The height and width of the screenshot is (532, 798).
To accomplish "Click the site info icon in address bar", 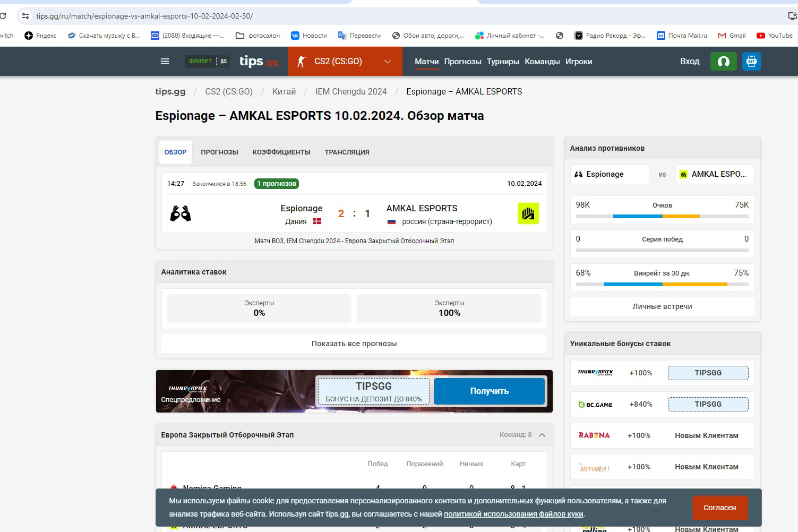I will (25, 16).
